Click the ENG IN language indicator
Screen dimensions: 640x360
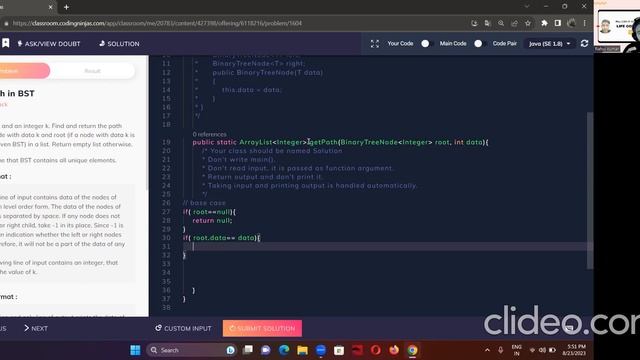(516, 350)
